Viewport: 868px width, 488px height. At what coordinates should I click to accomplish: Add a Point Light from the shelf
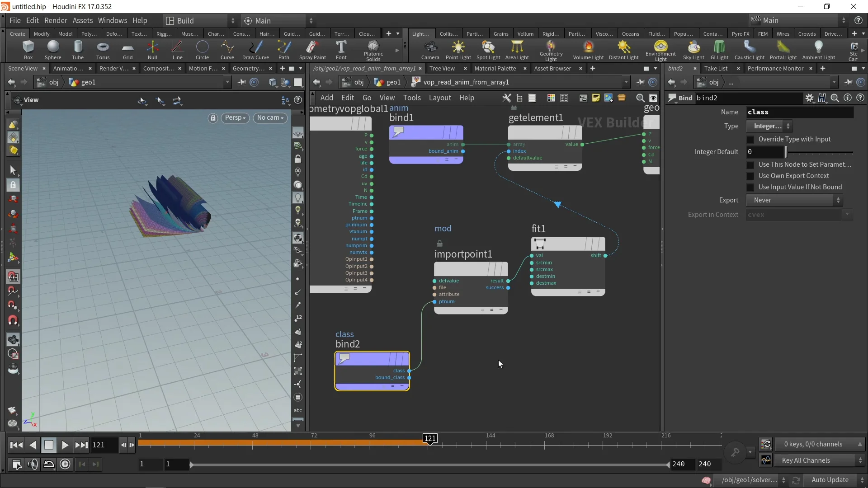click(x=458, y=50)
